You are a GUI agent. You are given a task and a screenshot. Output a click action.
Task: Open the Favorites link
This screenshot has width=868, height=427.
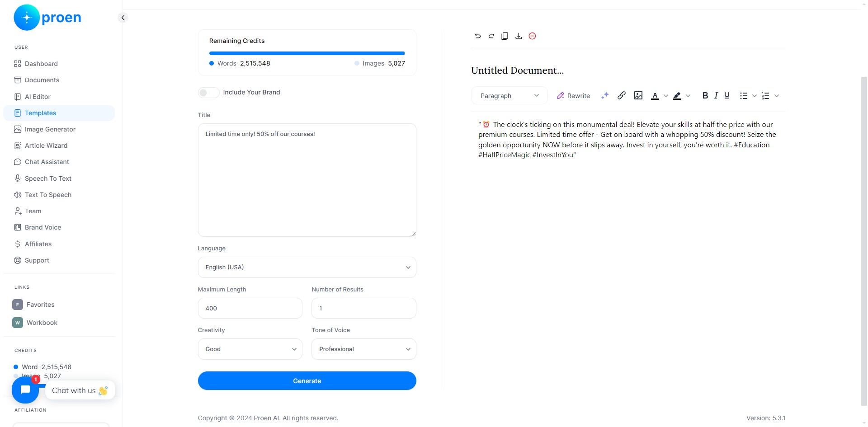pyautogui.click(x=34, y=305)
